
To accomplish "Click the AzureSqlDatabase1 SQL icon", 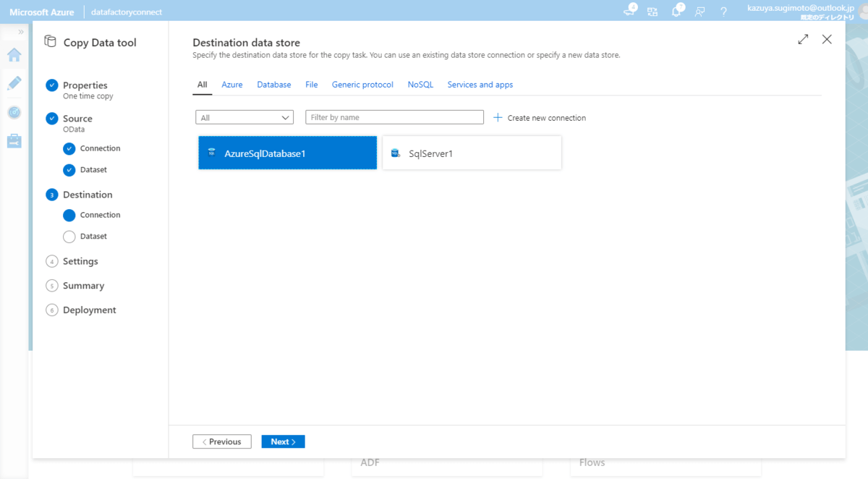I will tap(212, 153).
